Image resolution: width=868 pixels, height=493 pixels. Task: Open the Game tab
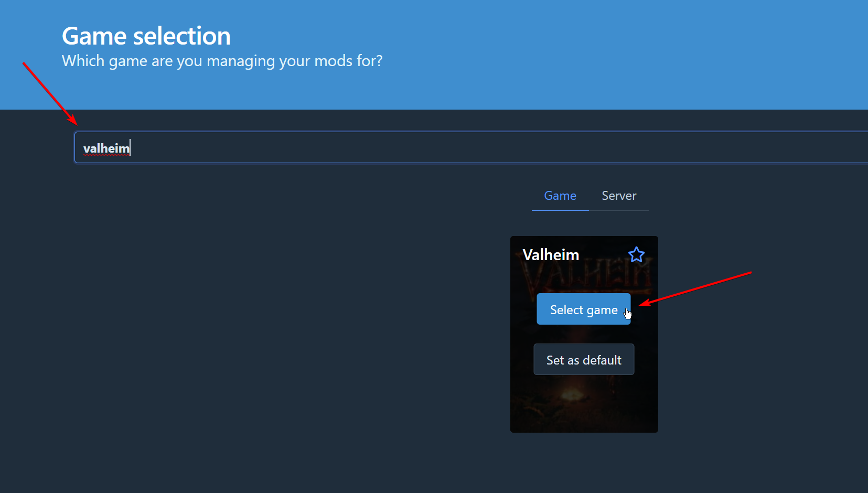tap(560, 196)
